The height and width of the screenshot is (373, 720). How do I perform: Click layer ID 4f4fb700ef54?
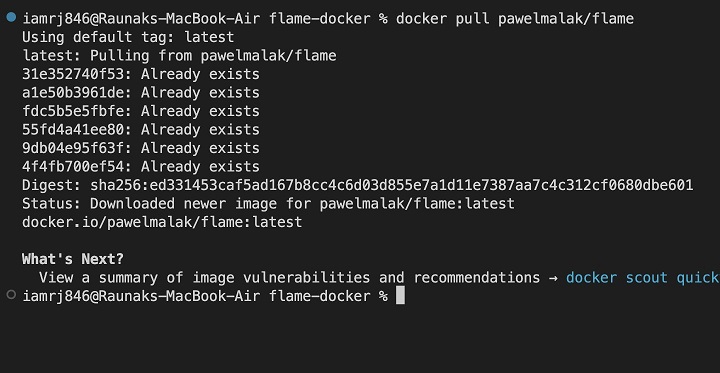pyautogui.click(x=73, y=167)
